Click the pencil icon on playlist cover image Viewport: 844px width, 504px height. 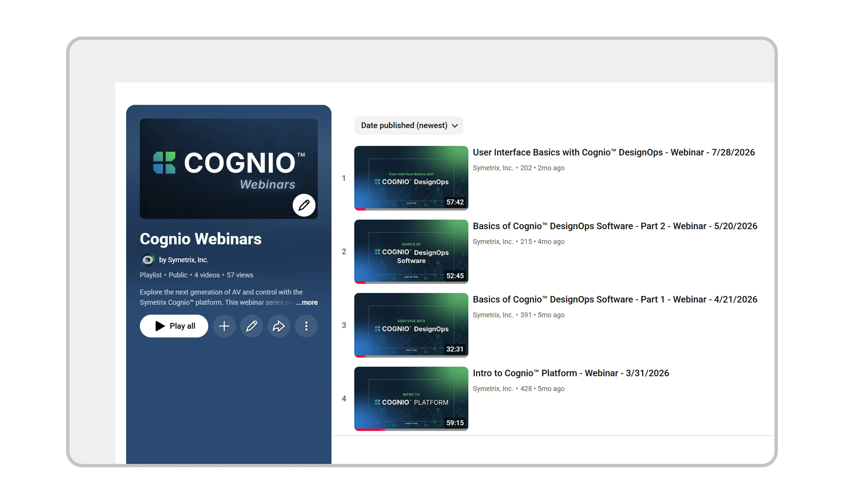coord(304,205)
